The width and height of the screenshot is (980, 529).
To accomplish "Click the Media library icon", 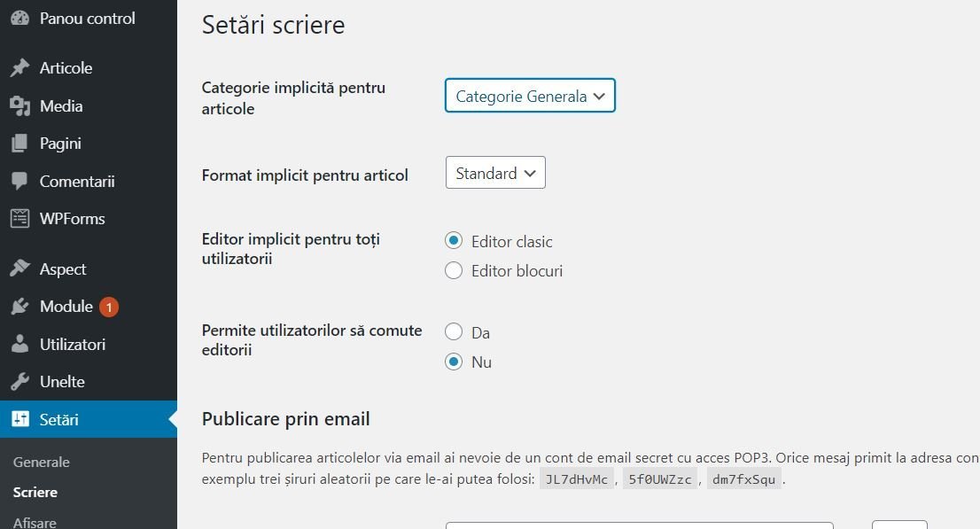I will click(19, 106).
